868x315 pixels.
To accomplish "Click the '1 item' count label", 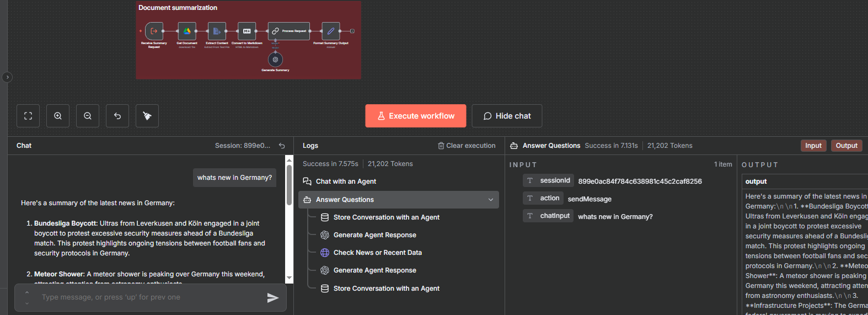I will click(x=723, y=164).
